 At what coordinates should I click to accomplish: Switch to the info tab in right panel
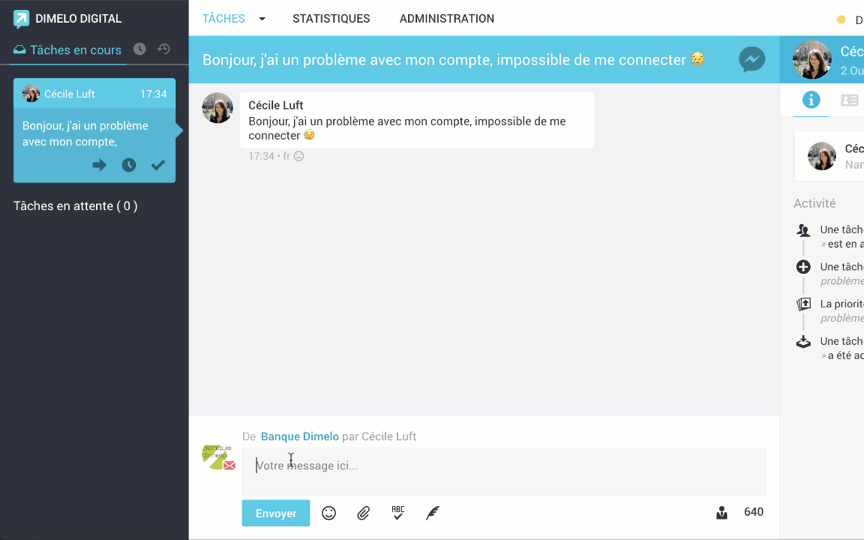tap(811, 100)
